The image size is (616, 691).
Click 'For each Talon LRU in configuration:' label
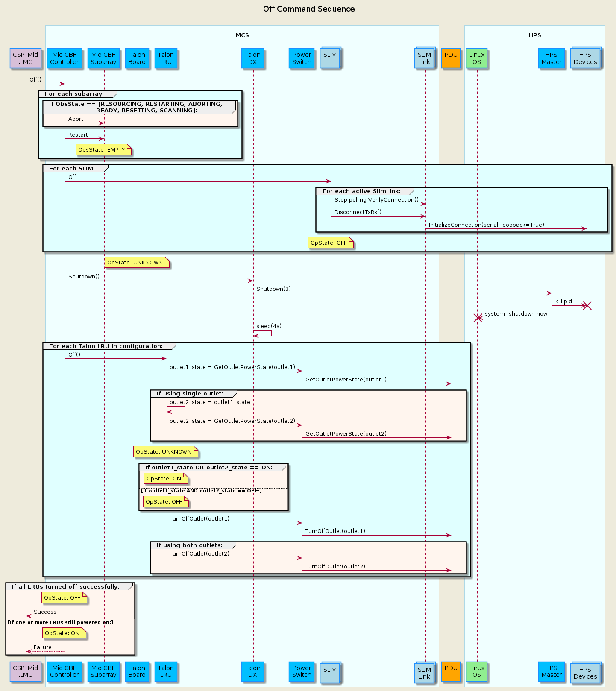coord(106,346)
